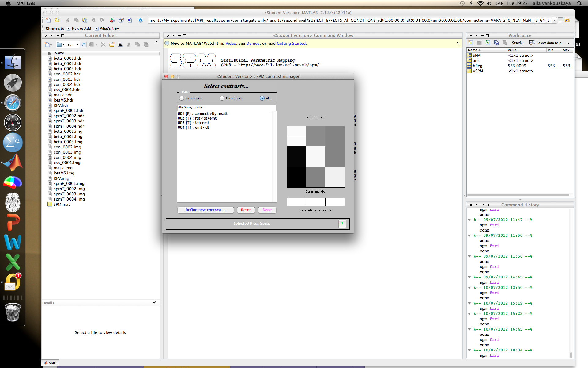
Task: Click the GUIDE icon in the toolbar
Action: point(121,20)
